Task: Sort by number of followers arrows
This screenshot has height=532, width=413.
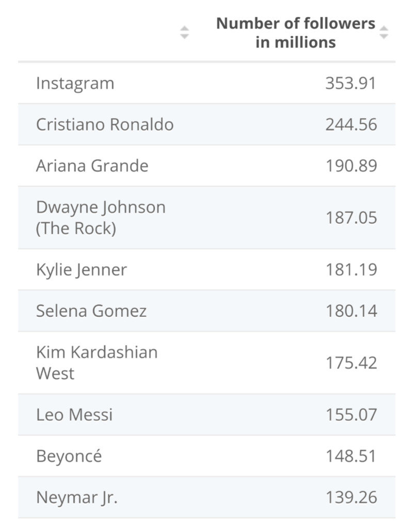Action: 383,33
